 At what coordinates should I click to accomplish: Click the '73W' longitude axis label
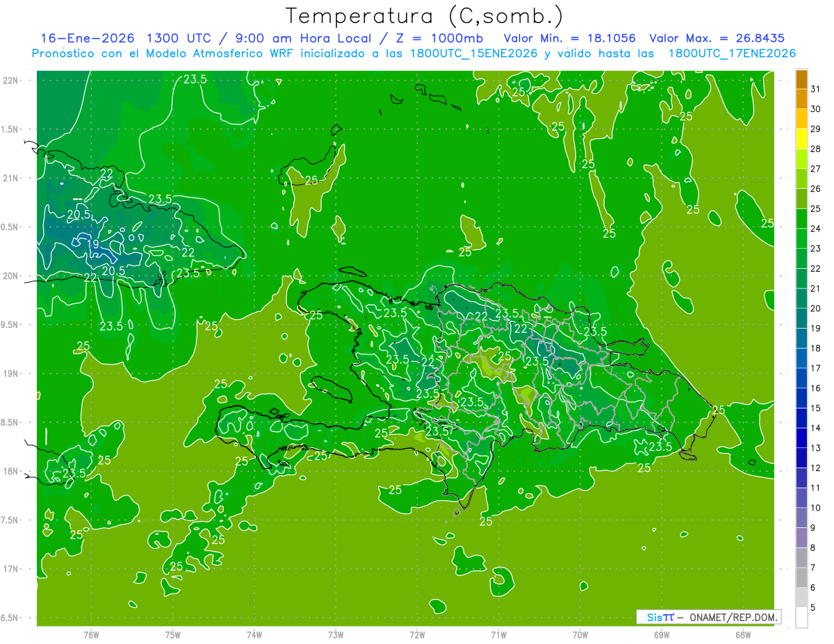(x=336, y=634)
